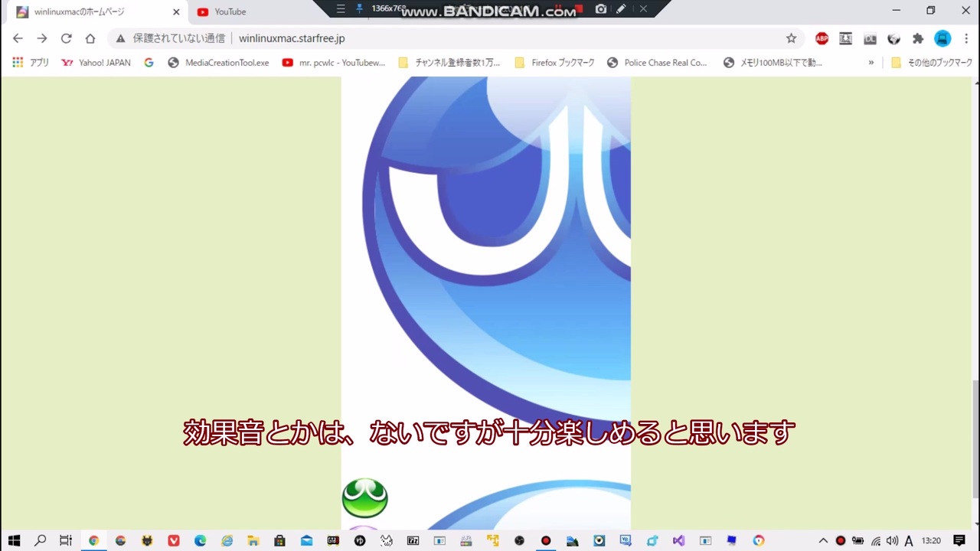The image size is (980, 551).
Task: Enable the Adblock Plus extension
Action: click(x=822, y=38)
